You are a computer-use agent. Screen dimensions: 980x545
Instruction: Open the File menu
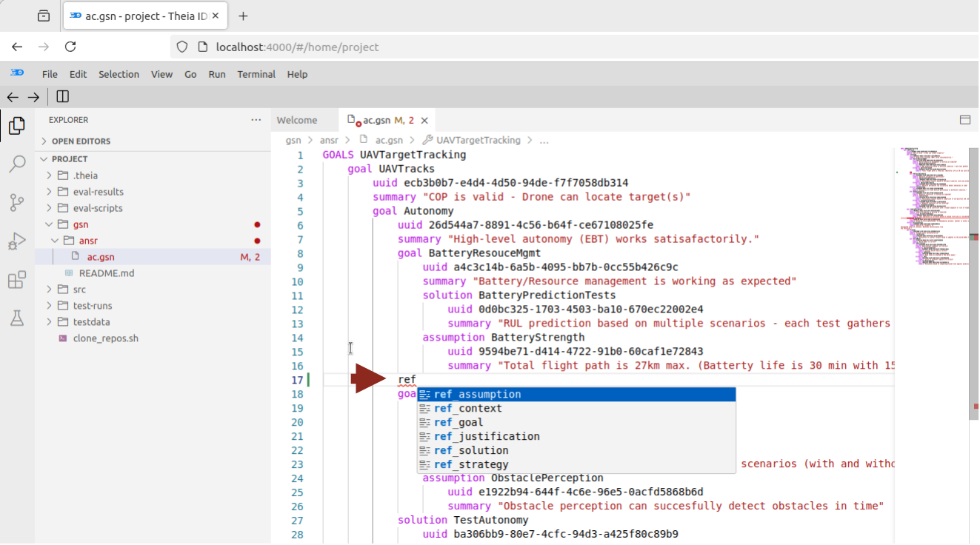pyautogui.click(x=50, y=74)
